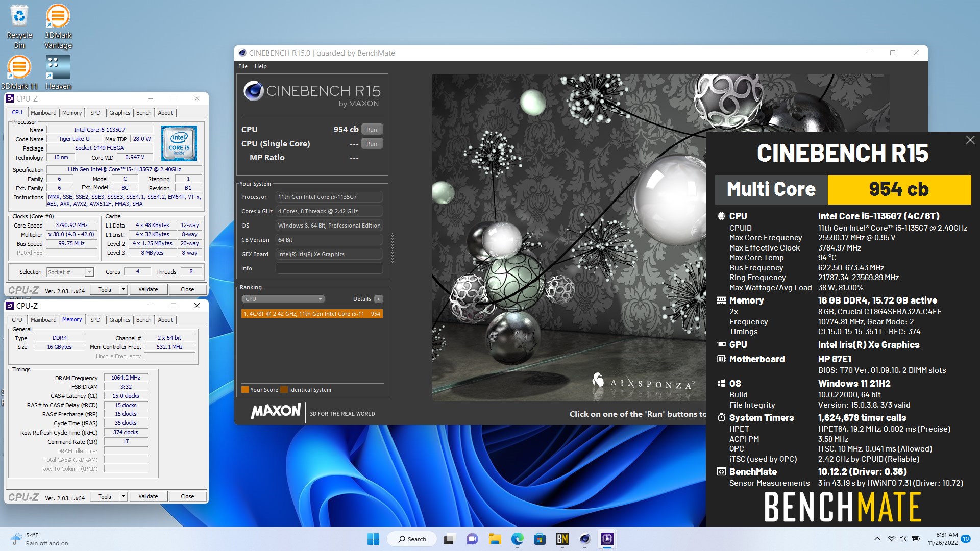980x551 pixels.
Task: Open the 3DMark 11 desktop shortcut
Action: 19,72
